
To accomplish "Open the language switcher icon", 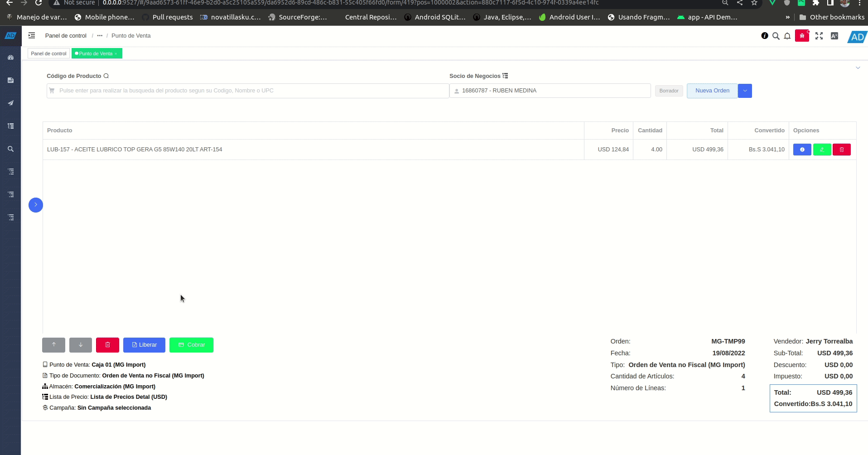I will [834, 36].
